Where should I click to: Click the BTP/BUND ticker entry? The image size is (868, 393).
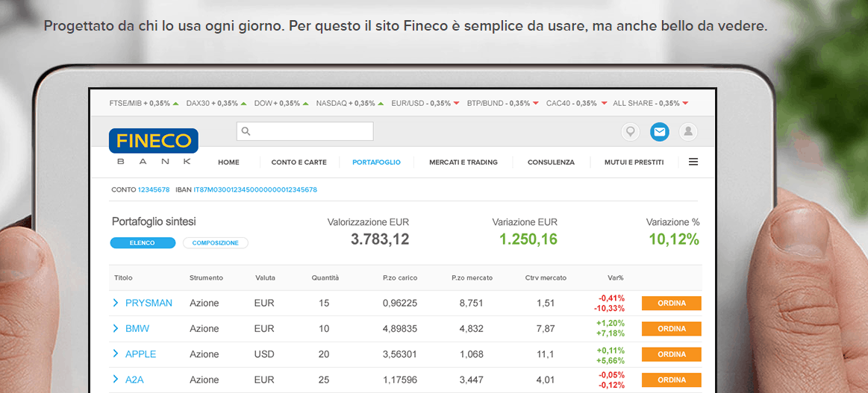[x=503, y=104]
